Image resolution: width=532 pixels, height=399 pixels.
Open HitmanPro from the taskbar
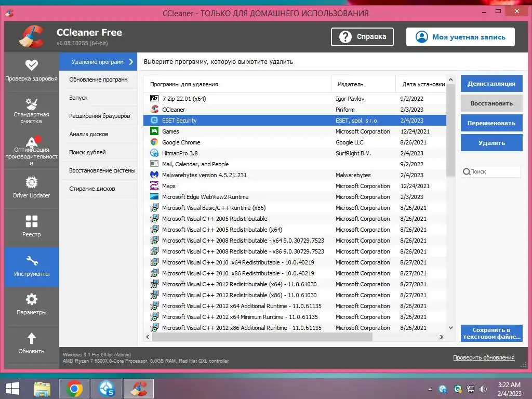(106, 389)
